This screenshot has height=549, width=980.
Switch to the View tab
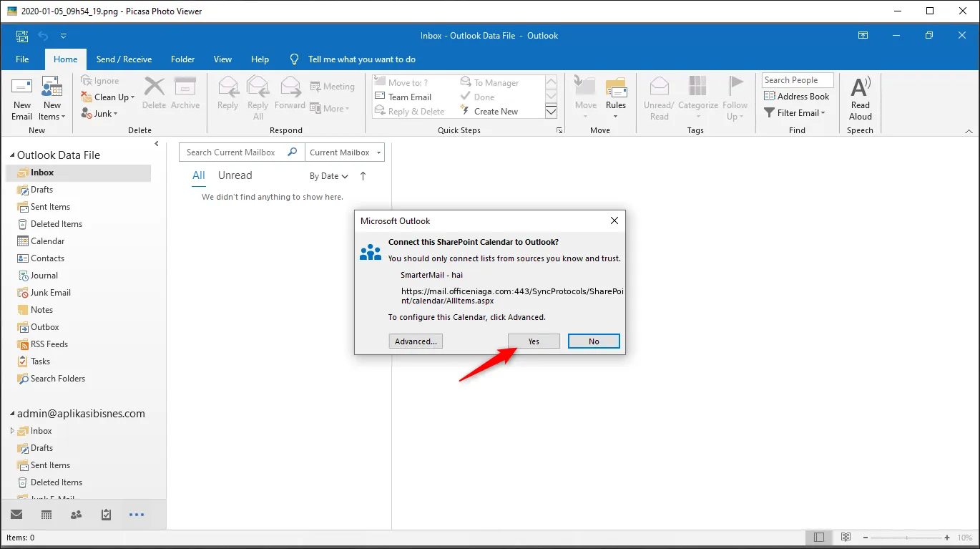pyautogui.click(x=222, y=59)
